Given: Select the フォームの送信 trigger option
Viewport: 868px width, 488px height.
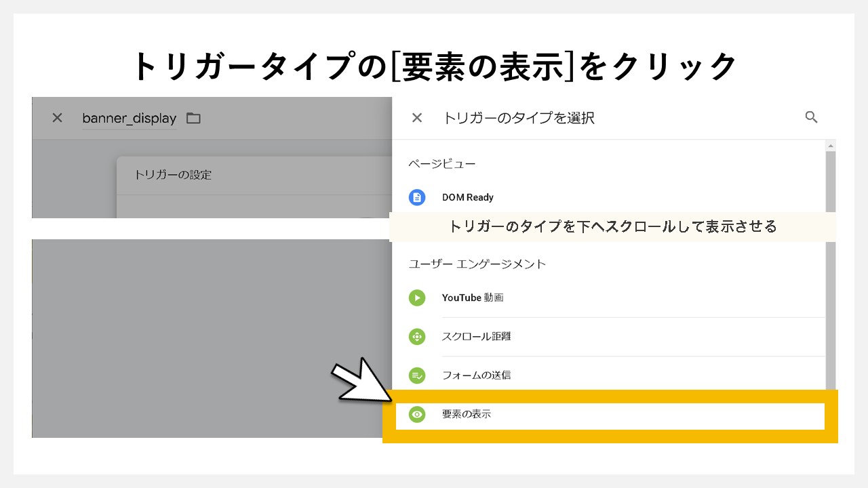Looking at the screenshot, I should 477,375.
